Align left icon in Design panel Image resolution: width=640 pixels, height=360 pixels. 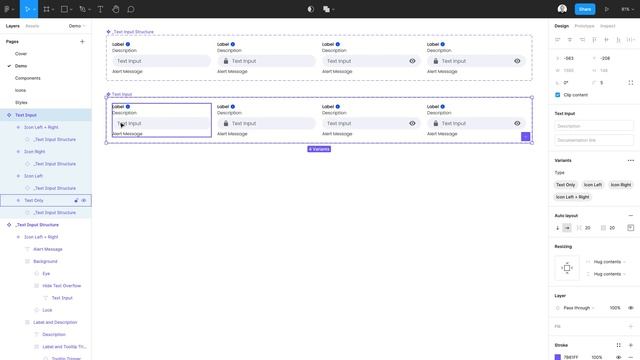(558, 40)
